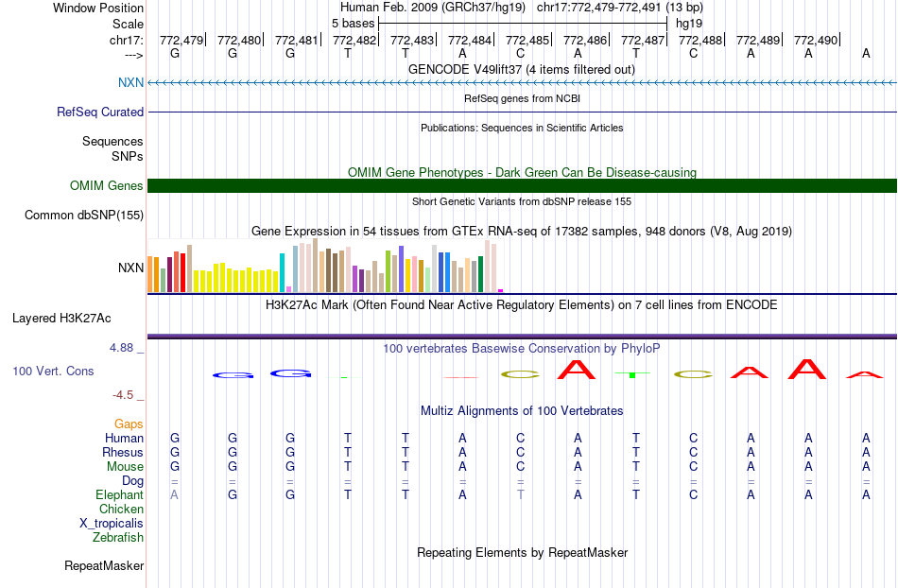
Task: Click the grayed T in Elephant row
Action: click(x=520, y=494)
